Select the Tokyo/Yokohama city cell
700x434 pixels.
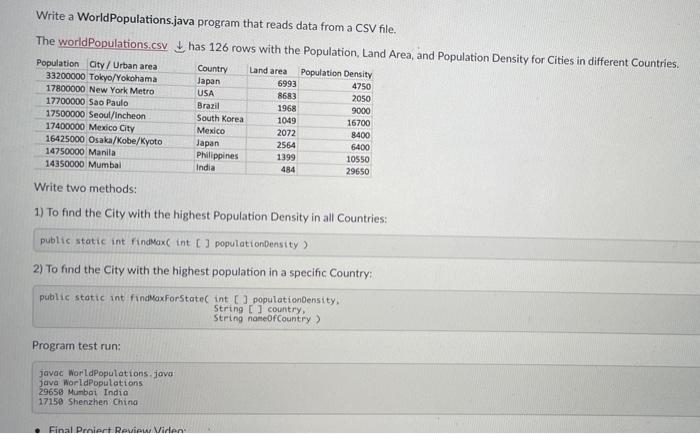pyautogui.click(x=123, y=78)
